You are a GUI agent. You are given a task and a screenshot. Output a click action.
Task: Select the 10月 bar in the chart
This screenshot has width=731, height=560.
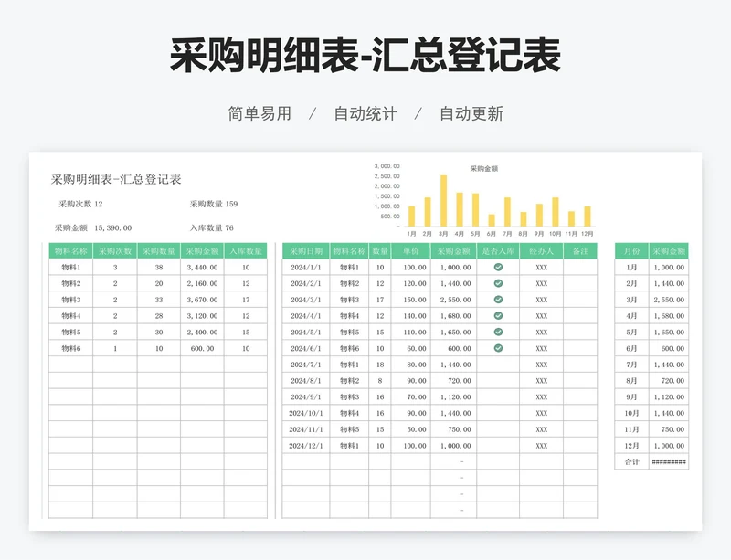(556, 212)
